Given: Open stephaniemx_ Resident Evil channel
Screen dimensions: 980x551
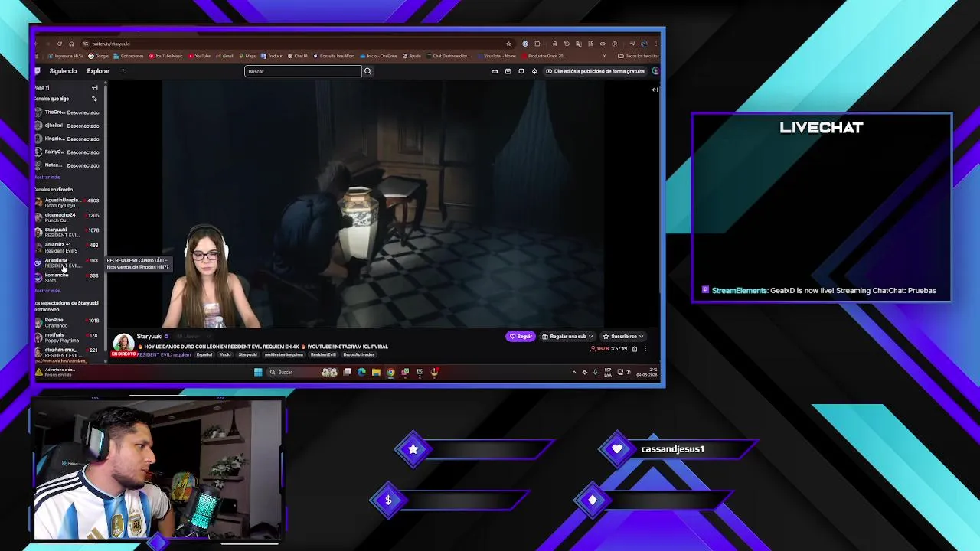Looking at the screenshot, I should pos(67,352).
